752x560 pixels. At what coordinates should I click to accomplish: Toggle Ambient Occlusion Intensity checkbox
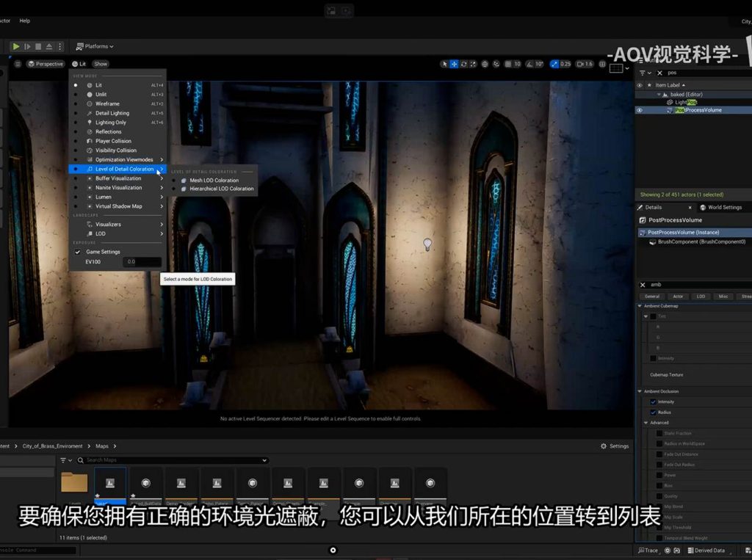[653, 401]
